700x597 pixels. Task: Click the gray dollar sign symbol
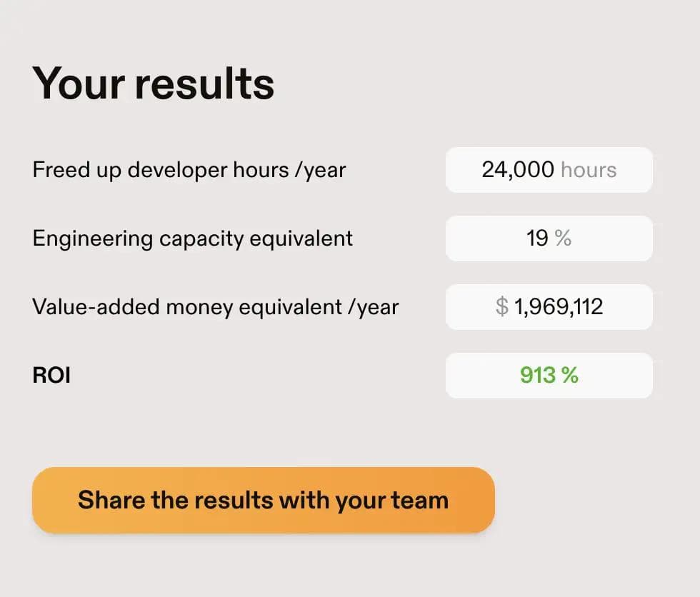(x=502, y=307)
